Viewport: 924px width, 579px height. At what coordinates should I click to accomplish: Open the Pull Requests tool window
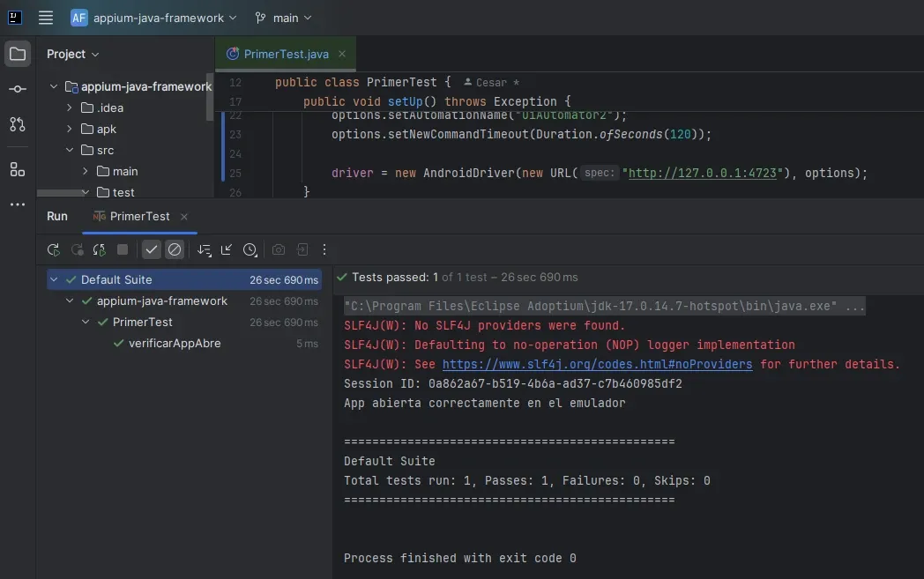pos(18,124)
